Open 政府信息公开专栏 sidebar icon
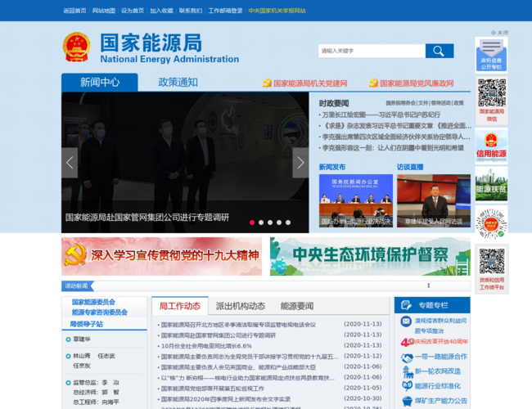Screen dimensions: 532x409 point(491,55)
